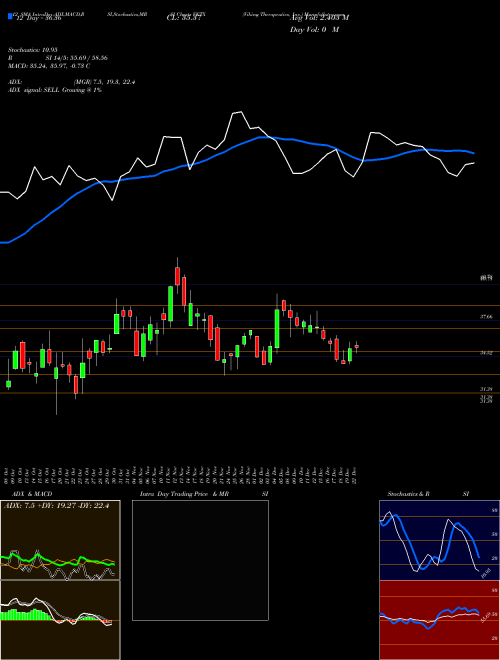The image size is (500, 660).
Task: Open the blue Stochastics chart panel
Action: click(439, 540)
